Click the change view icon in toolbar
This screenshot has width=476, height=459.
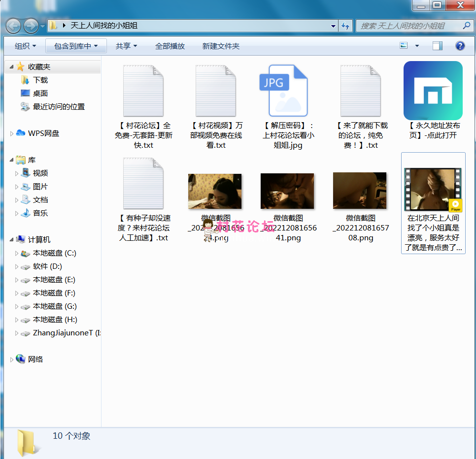click(x=405, y=46)
